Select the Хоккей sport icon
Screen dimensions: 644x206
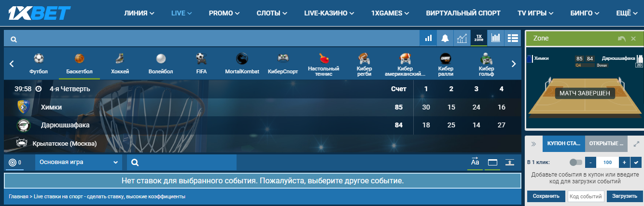point(120,59)
